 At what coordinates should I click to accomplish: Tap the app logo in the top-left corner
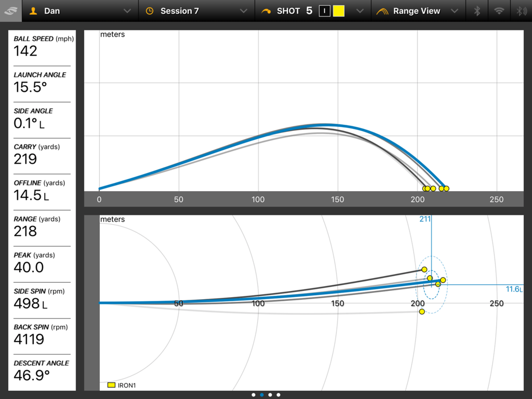click(11, 11)
